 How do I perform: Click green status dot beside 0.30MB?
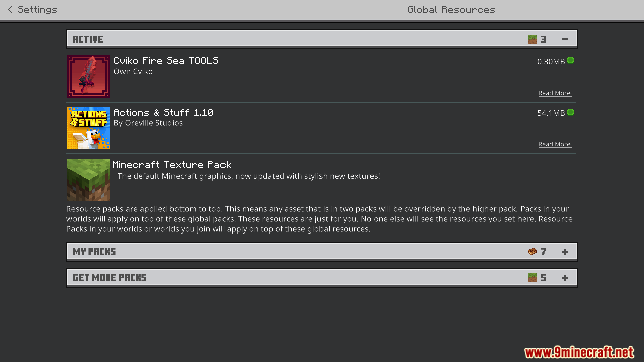(x=570, y=61)
